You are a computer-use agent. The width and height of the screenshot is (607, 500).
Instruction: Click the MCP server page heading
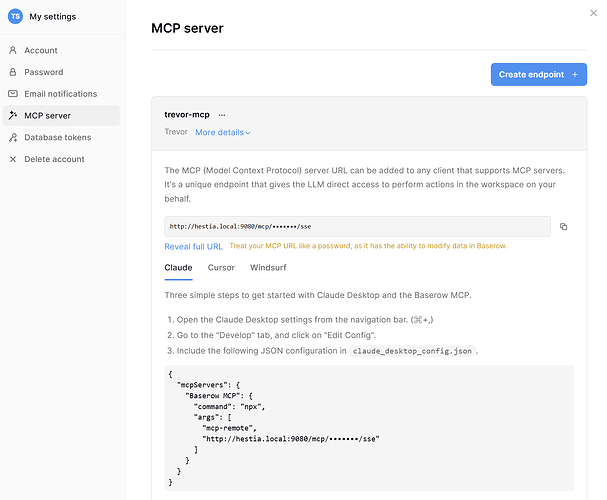[187, 28]
